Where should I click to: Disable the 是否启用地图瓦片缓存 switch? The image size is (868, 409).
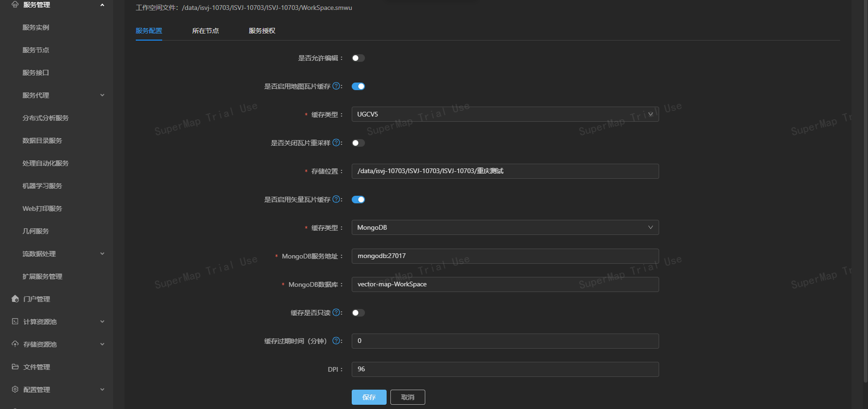pos(358,86)
